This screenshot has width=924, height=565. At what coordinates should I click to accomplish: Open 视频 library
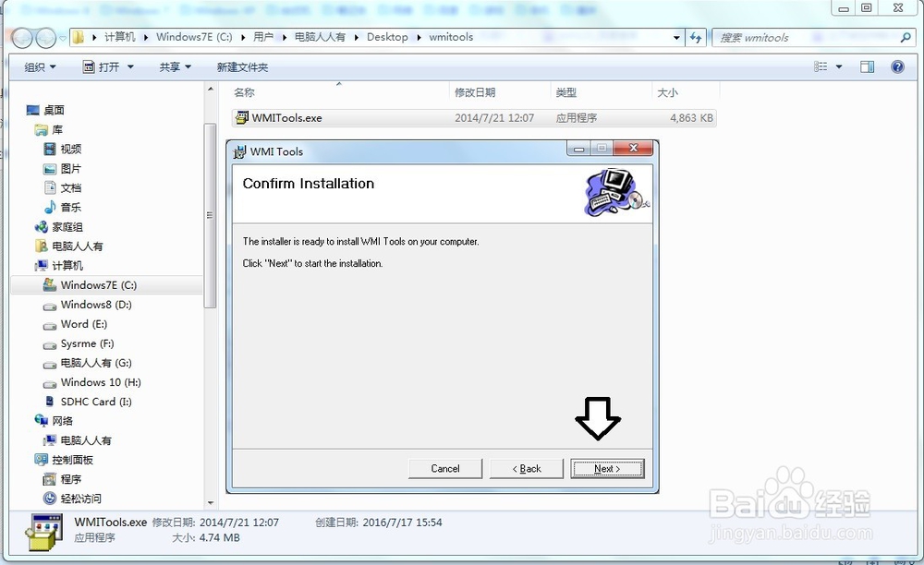[x=71, y=149]
